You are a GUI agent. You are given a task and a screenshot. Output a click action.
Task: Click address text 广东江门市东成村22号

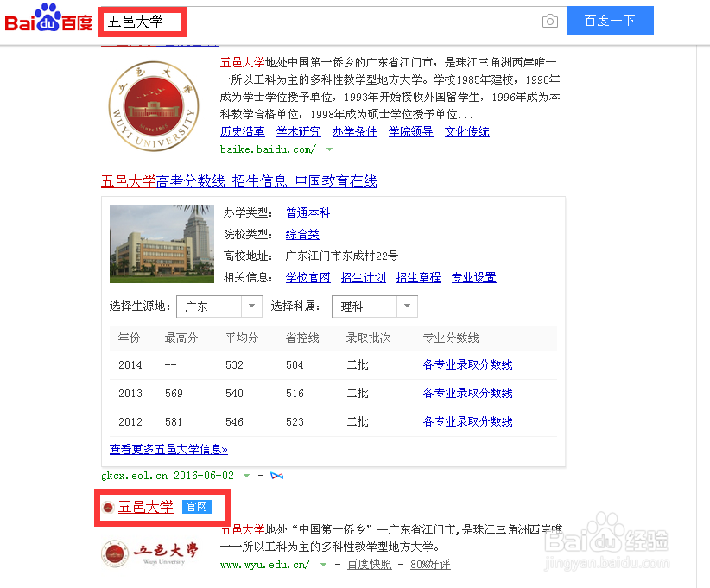coord(342,256)
